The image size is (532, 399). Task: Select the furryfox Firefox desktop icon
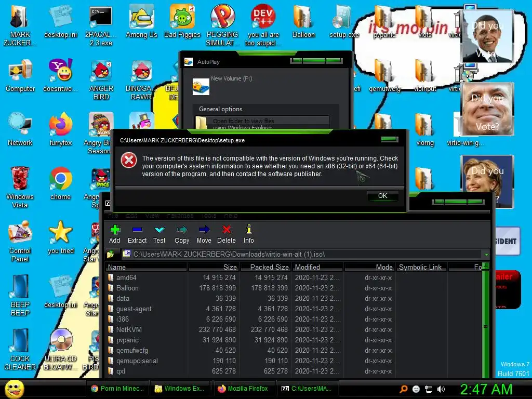(x=60, y=129)
